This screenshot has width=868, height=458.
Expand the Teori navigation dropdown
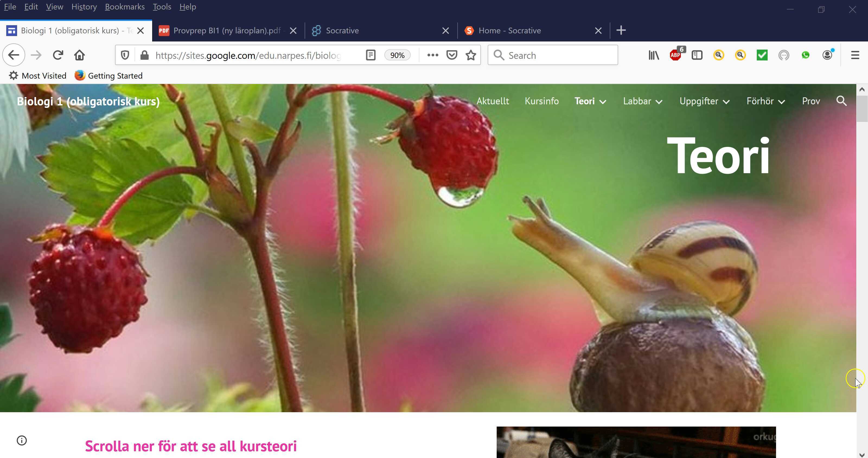coord(603,102)
